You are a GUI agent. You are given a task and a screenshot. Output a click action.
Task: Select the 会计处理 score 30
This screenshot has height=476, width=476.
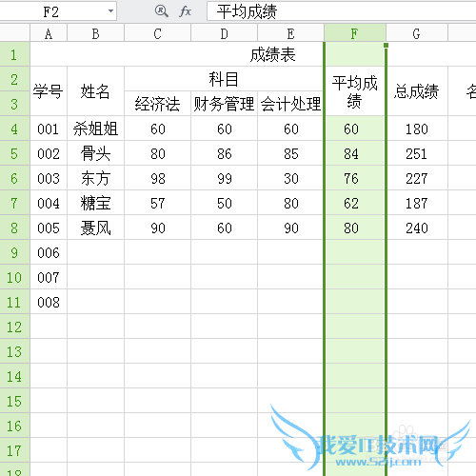click(x=290, y=178)
